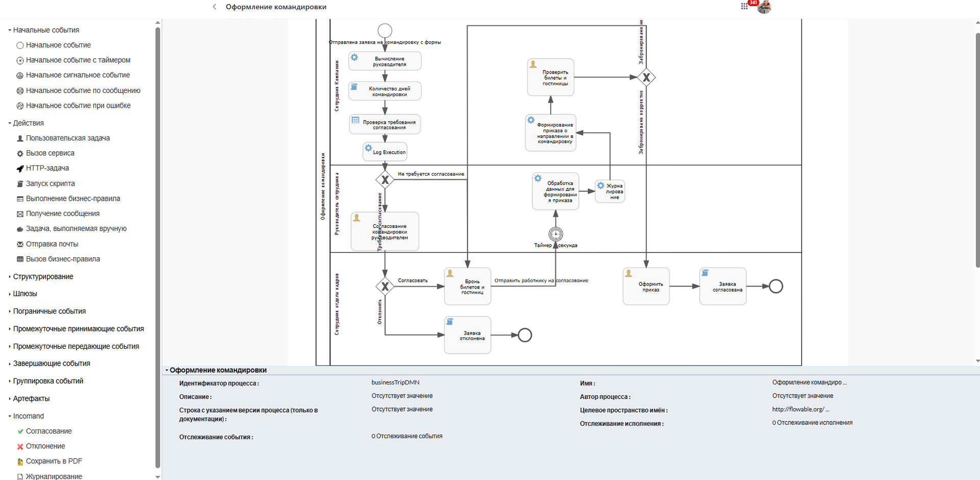Open the user avatar profile menu
Image resolution: width=980 pixels, height=480 pixels.
click(764, 7)
